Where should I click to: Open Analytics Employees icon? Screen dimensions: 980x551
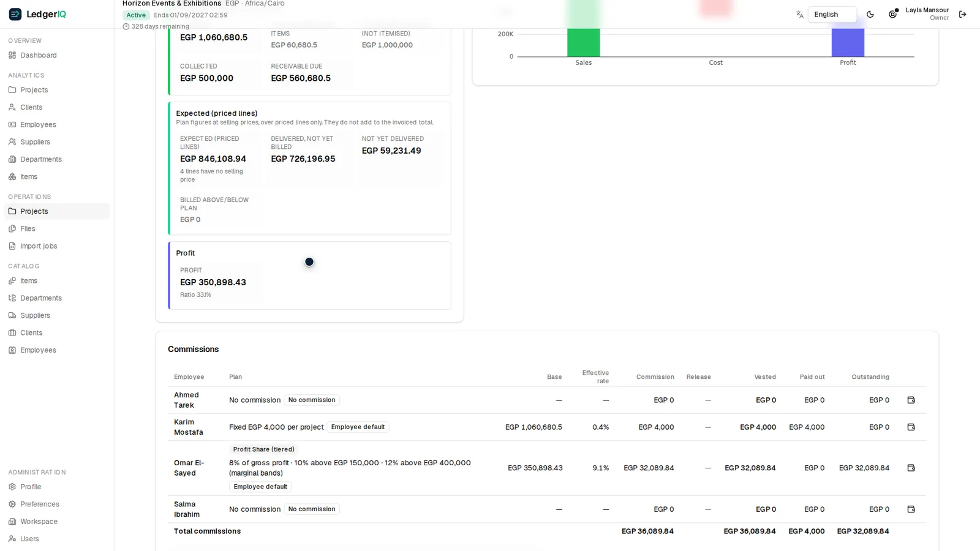(x=12, y=125)
